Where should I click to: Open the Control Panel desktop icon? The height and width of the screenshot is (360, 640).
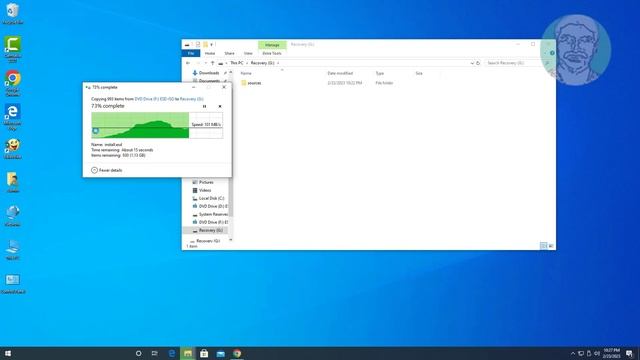[x=13, y=283]
